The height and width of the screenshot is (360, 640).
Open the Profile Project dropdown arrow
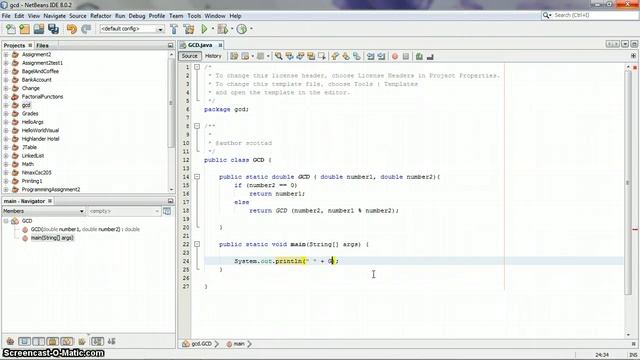[x=251, y=29]
